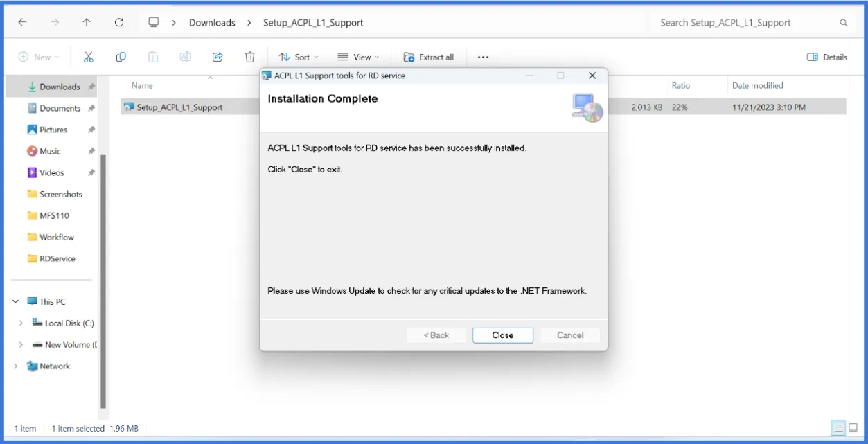Go up one folder level with Up arrow

click(x=87, y=22)
